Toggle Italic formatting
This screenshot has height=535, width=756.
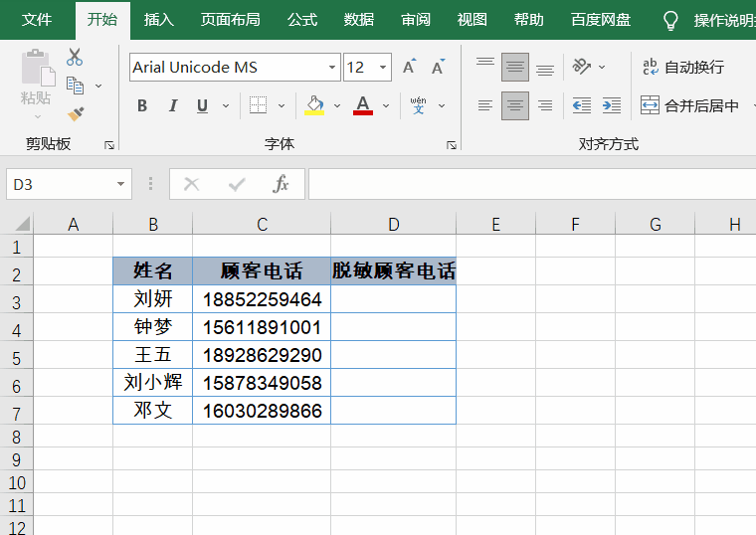[x=173, y=105]
